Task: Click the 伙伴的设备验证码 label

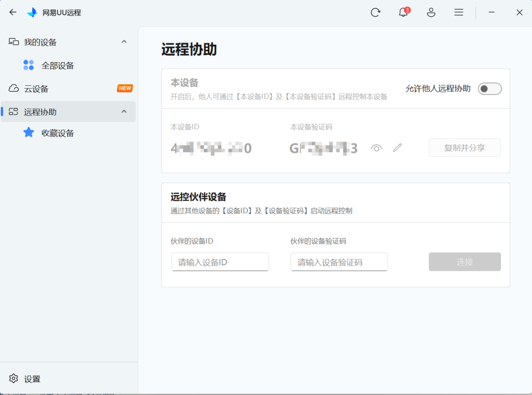Action: tap(318, 241)
